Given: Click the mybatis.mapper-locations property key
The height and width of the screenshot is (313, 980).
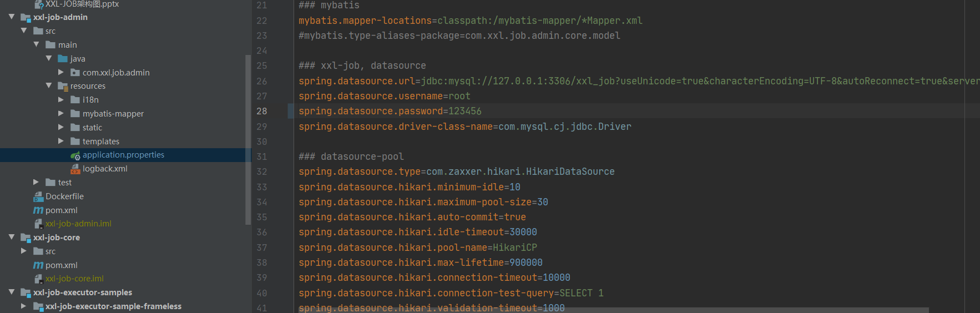Looking at the screenshot, I should point(365,21).
